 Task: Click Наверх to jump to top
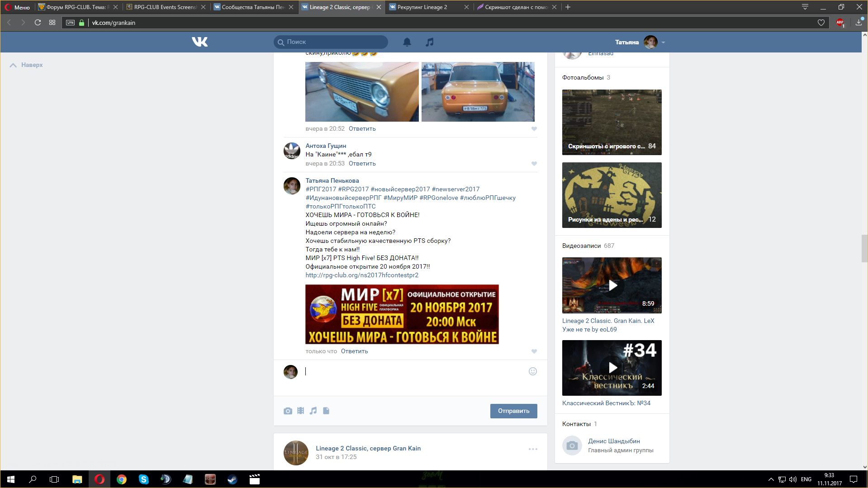(26, 65)
